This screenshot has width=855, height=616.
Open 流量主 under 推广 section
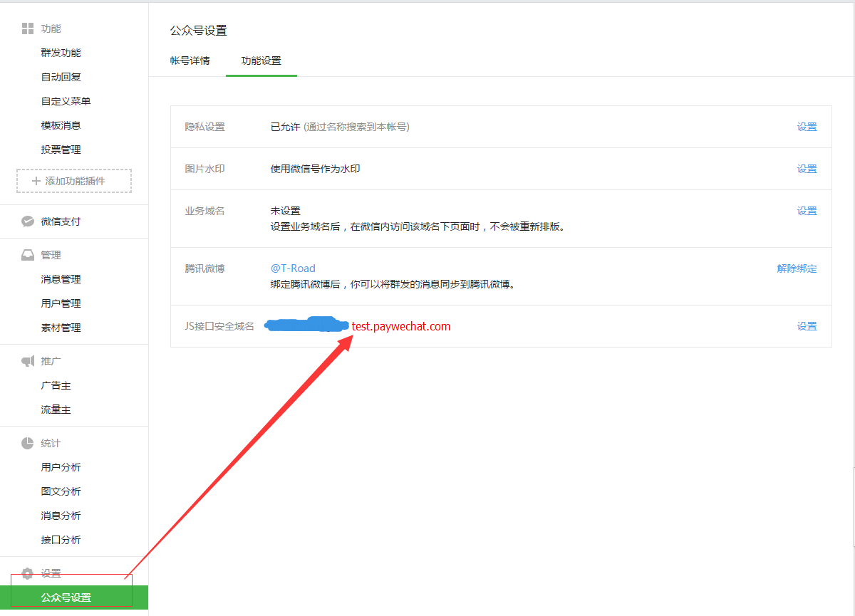tap(57, 409)
